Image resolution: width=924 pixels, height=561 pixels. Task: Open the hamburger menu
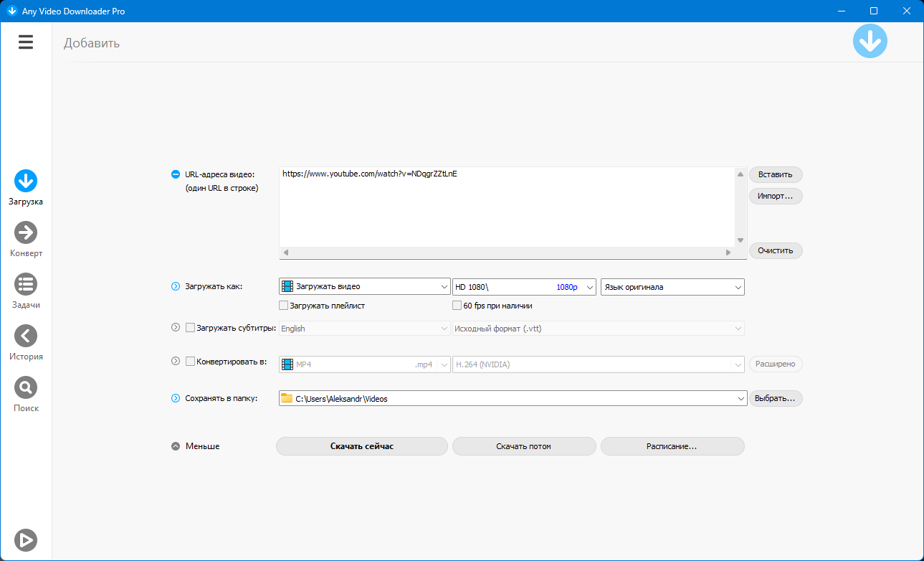26,42
